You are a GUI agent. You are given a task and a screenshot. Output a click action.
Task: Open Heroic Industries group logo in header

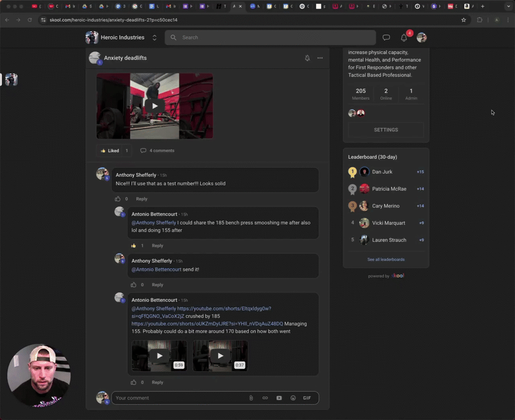point(92,37)
